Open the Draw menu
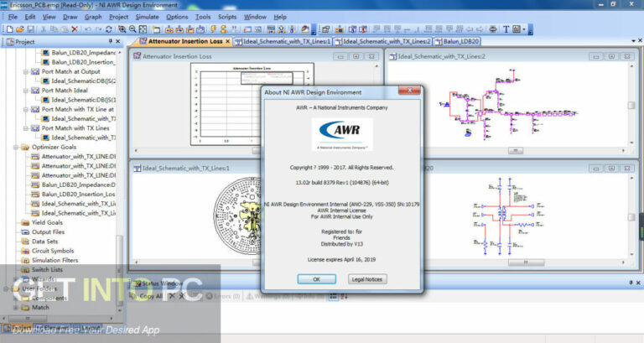The height and width of the screenshot is (343, 644). [x=70, y=17]
